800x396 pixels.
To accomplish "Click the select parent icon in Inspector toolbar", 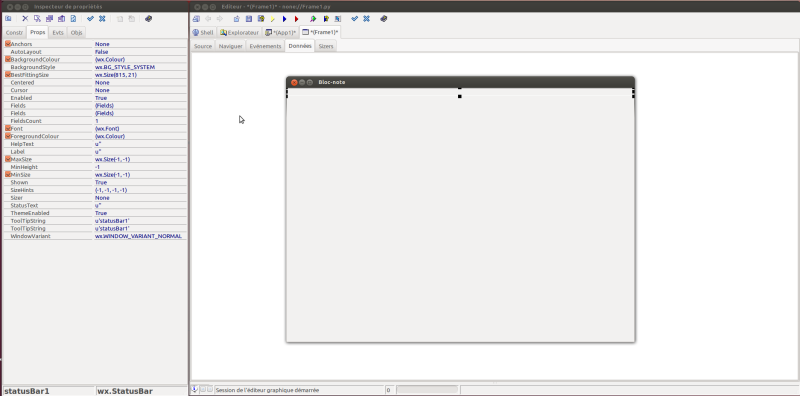I will (x=8, y=19).
